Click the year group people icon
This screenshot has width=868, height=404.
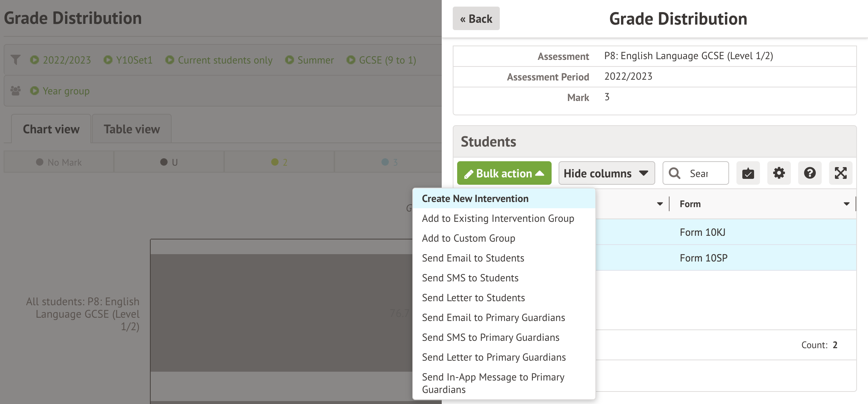15,90
